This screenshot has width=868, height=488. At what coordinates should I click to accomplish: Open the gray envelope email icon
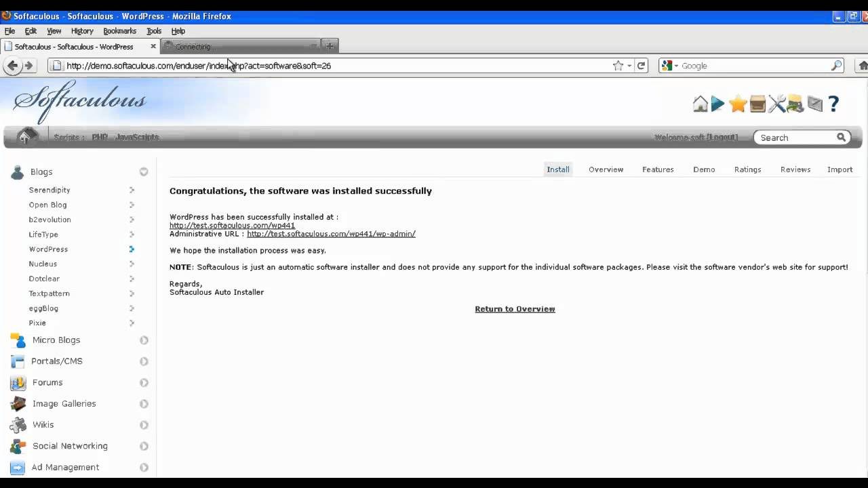pyautogui.click(x=814, y=104)
